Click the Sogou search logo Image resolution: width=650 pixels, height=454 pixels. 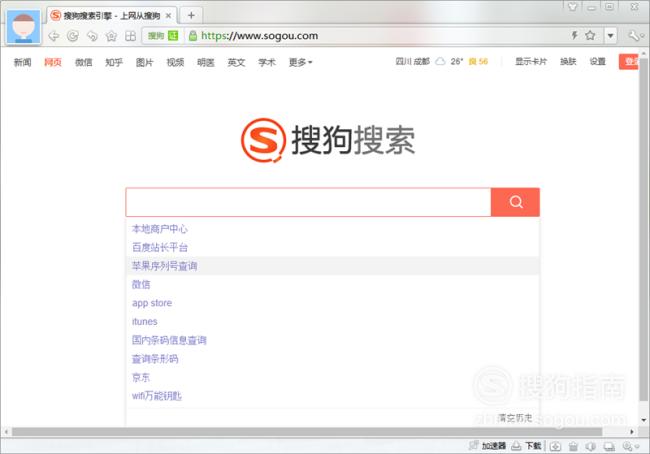click(x=328, y=140)
